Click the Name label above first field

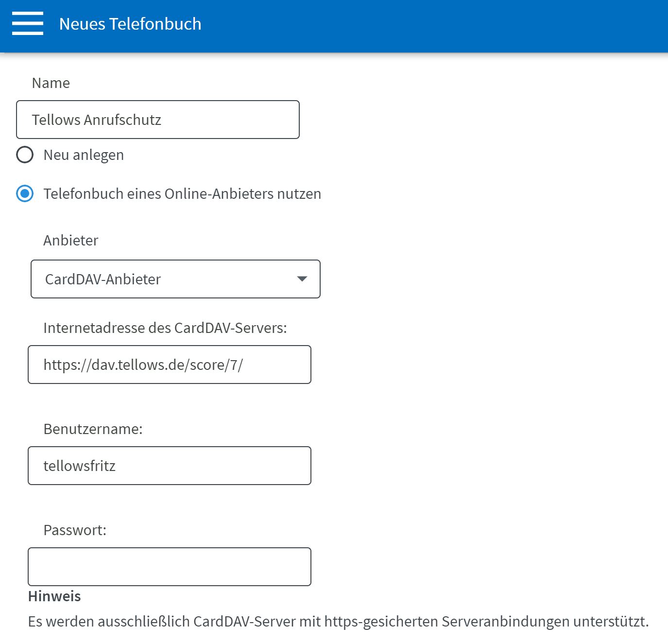click(x=51, y=83)
